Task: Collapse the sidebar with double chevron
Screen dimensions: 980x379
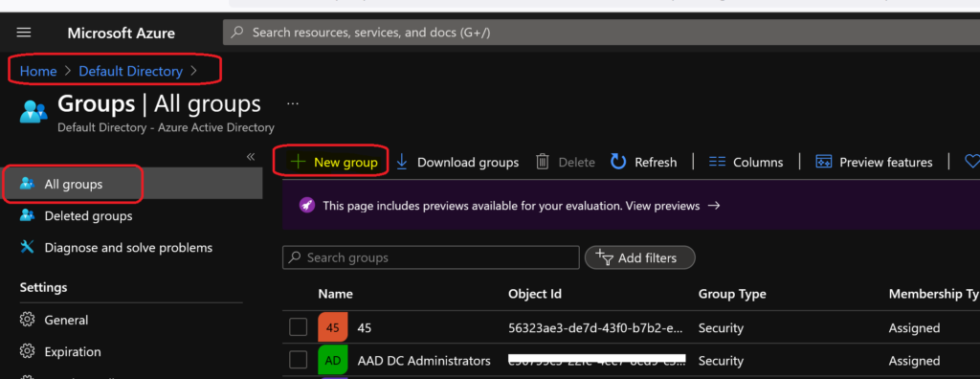Action: (x=251, y=156)
